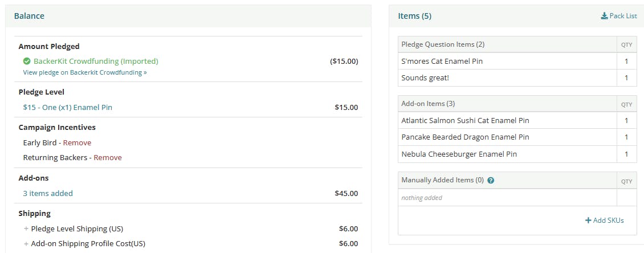Click the Manually Added Items help icon
The width and height of the screenshot is (644, 253).
491,180
